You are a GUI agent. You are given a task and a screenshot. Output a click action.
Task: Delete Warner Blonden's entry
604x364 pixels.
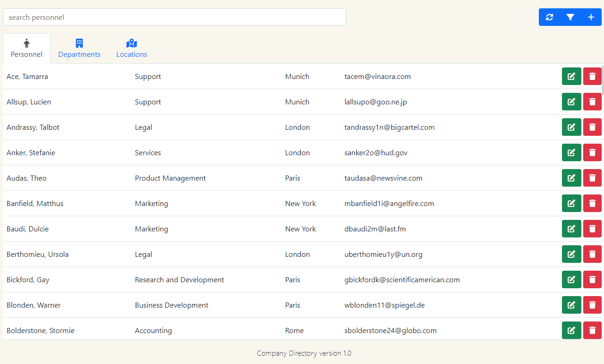coord(592,305)
